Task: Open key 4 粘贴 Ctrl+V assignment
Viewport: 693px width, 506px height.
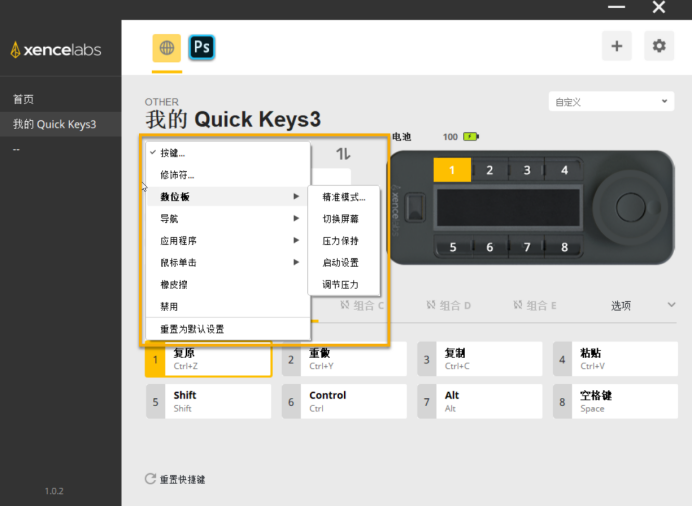Action: pos(615,359)
